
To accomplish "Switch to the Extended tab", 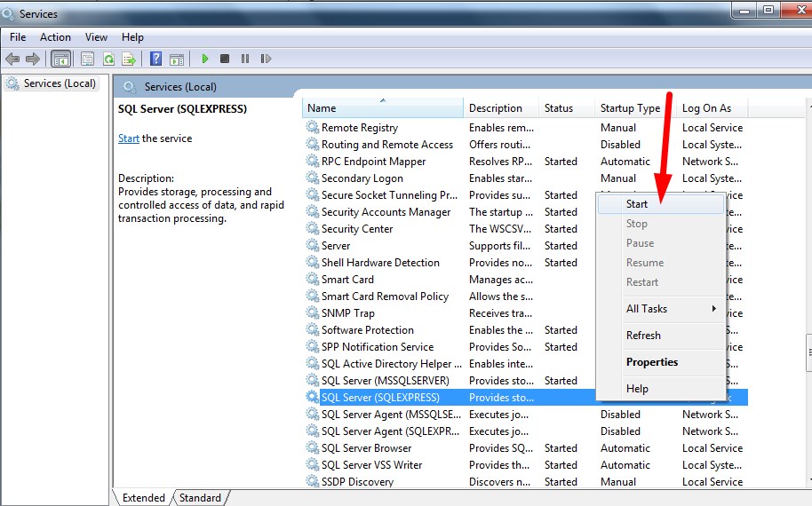I will click(x=143, y=498).
